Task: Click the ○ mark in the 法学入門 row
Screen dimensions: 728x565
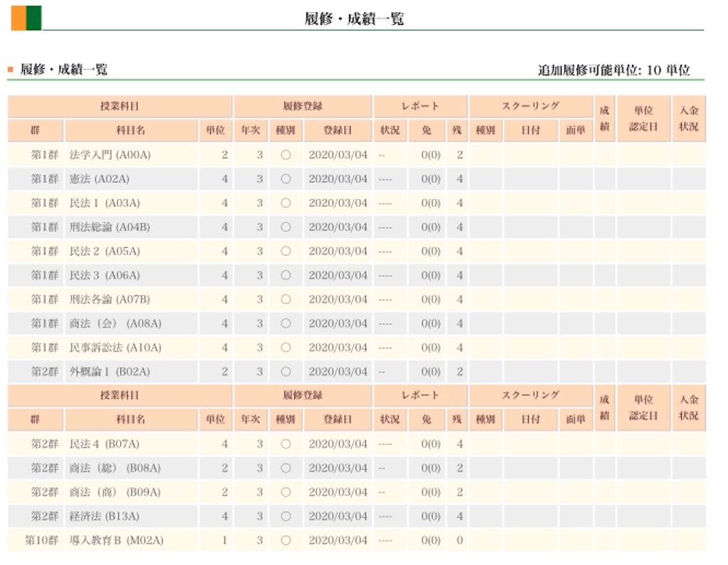Action: pos(286,155)
